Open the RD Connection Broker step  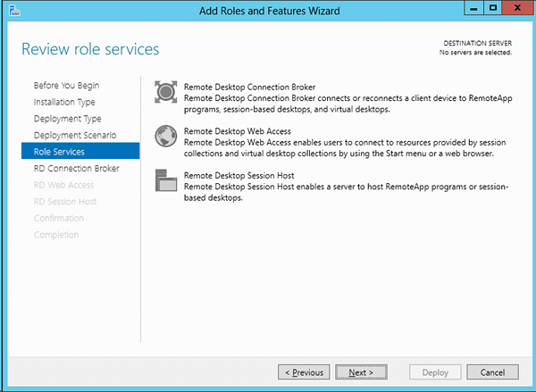tap(77, 168)
